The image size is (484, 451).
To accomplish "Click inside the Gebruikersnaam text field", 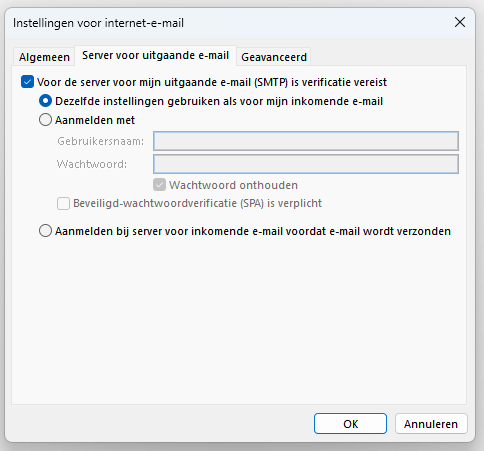I will tap(306, 141).
